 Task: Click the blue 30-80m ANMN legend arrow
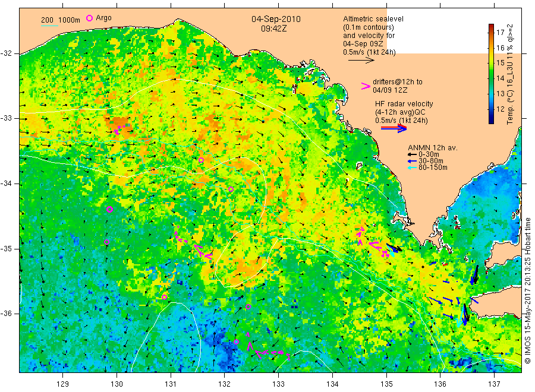pos(412,161)
